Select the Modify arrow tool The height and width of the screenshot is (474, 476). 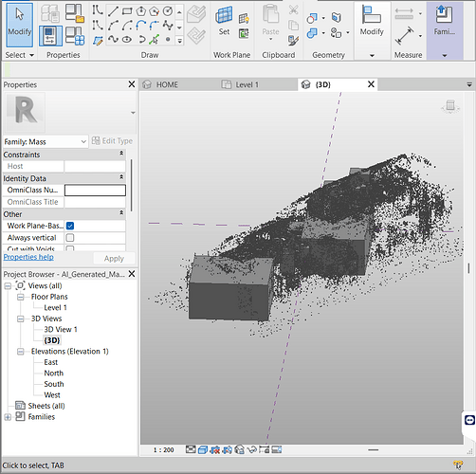[x=19, y=25]
